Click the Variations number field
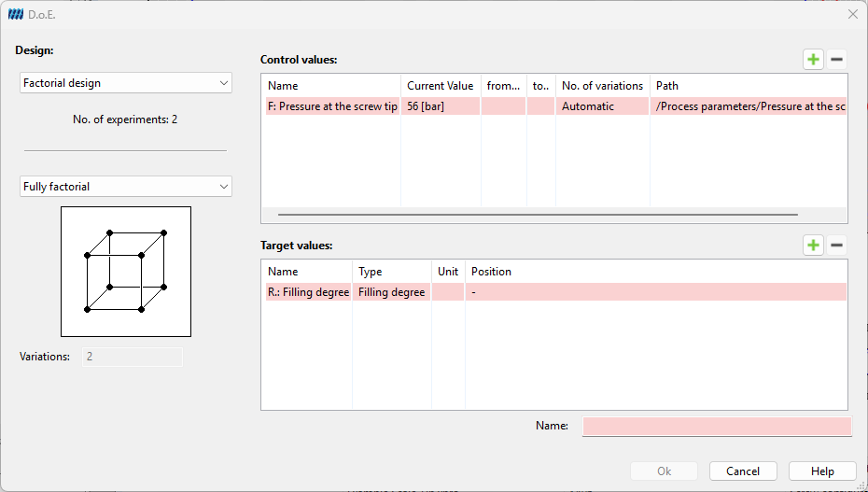 click(133, 357)
